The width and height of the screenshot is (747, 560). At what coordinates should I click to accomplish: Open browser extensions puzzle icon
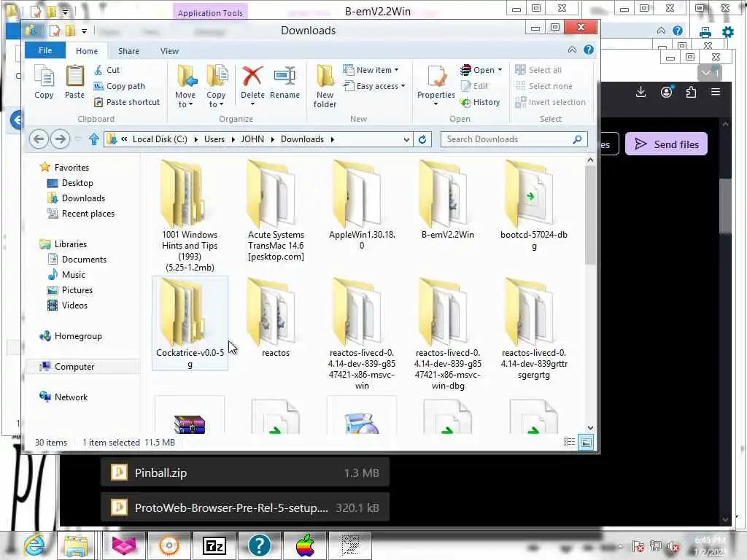coord(691,92)
